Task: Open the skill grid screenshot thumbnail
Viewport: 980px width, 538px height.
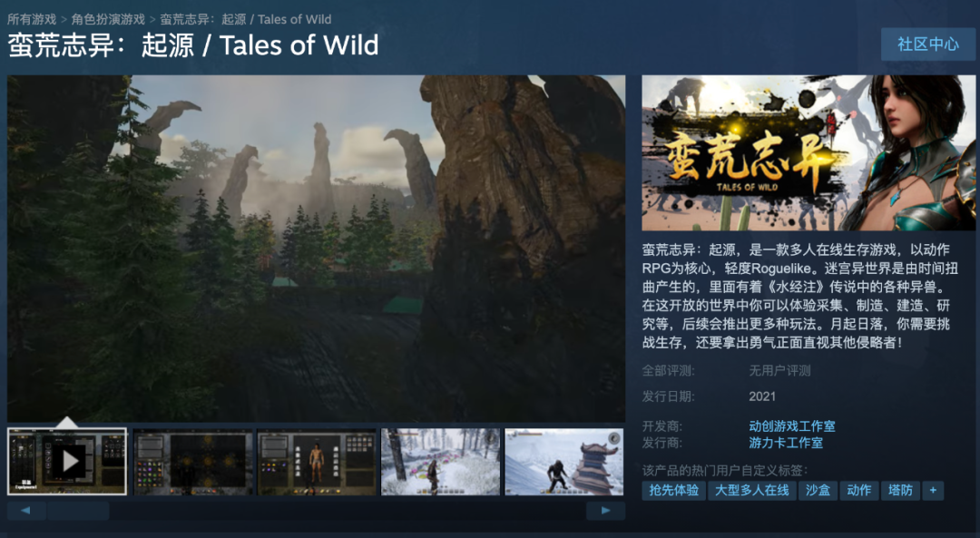Action: pos(192,462)
